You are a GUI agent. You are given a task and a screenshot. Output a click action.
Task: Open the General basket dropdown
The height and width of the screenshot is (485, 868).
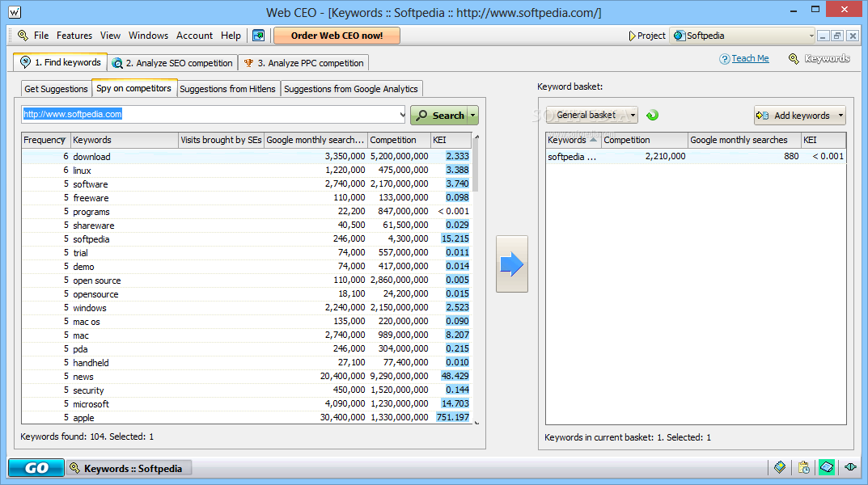(x=592, y=115)
